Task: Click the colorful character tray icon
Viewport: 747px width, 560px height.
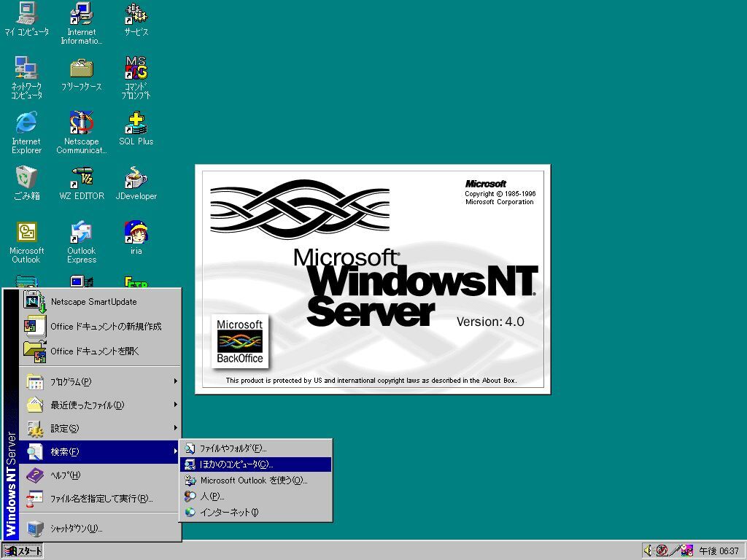Action: [x=687, y=551]
